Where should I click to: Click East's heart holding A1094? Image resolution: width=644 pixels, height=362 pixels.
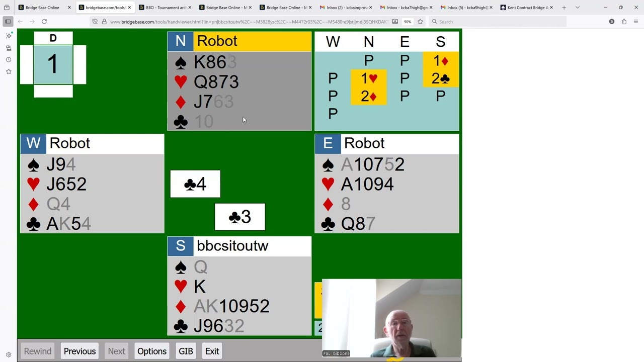[x=367, y=184]
